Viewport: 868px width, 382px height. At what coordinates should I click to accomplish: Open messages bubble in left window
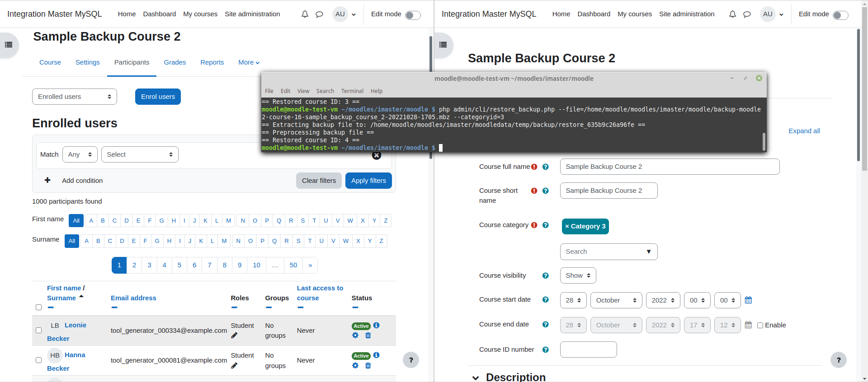click(319, 14)
